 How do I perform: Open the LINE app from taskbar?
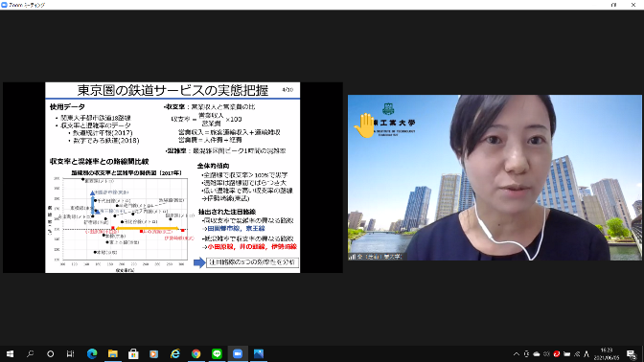tap(217, 353)
